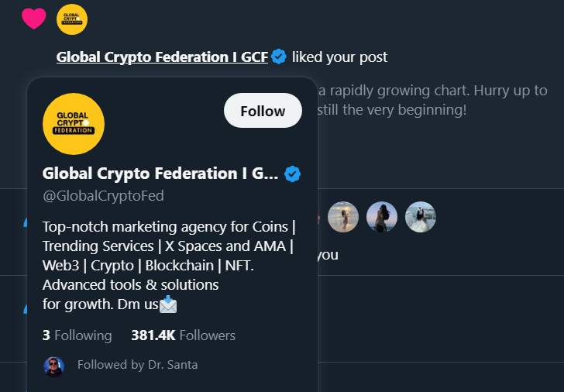Click the 'liked your post' notification text
The height and width of the screenshot is (392, 564).
[339, 57]
